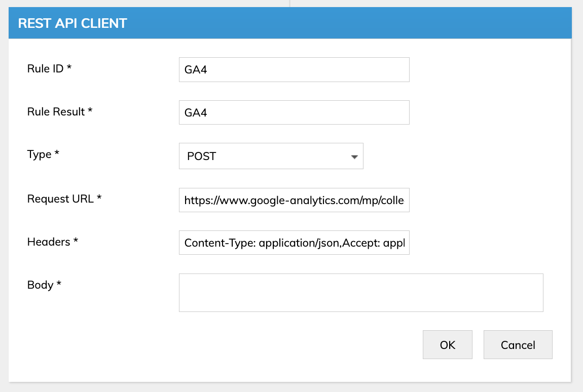The height and width of the screenshot is (392, 583).
Task: Click the "Body *" label
Action: coord(44,285)
